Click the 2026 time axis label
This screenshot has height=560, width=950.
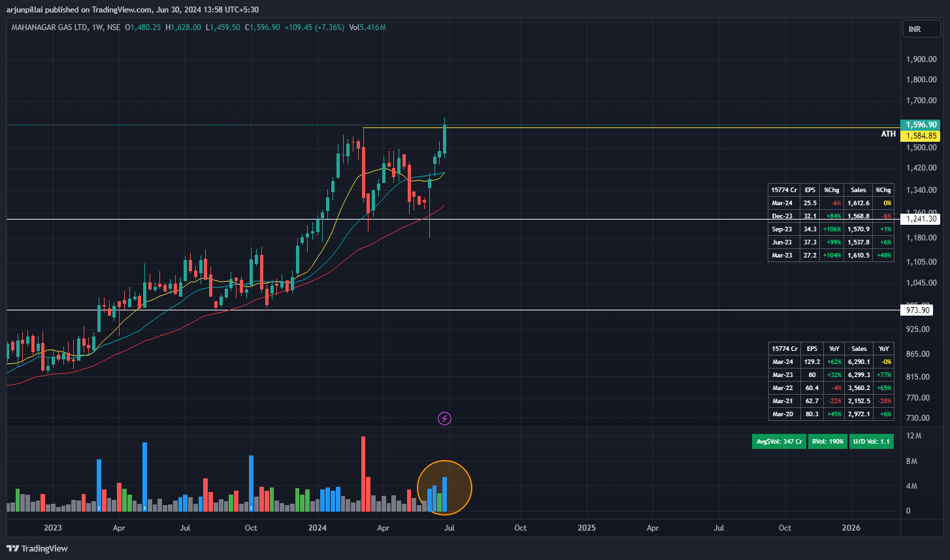[x=851, y=528]
